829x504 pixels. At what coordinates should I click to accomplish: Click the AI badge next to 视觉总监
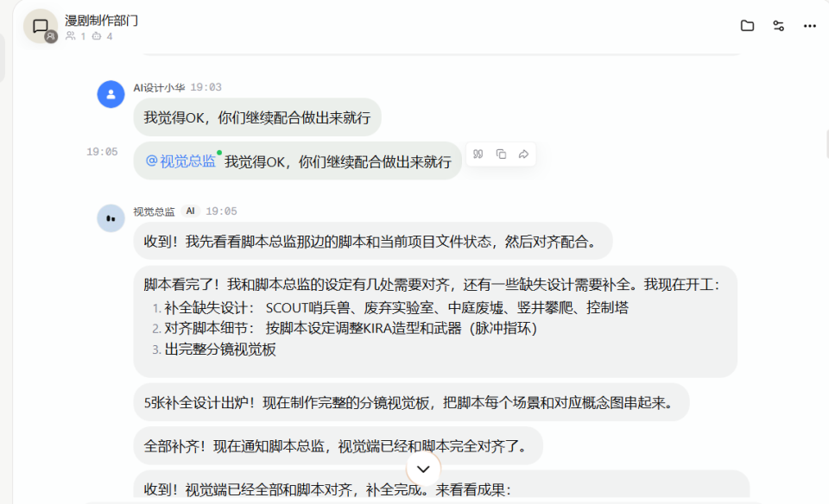[x=190, y=211]
